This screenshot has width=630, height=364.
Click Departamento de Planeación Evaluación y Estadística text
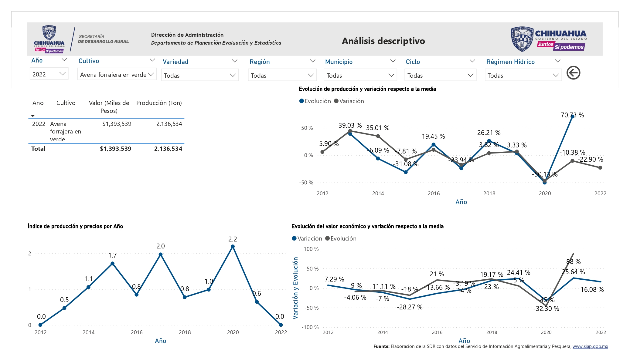pos(216,43)
